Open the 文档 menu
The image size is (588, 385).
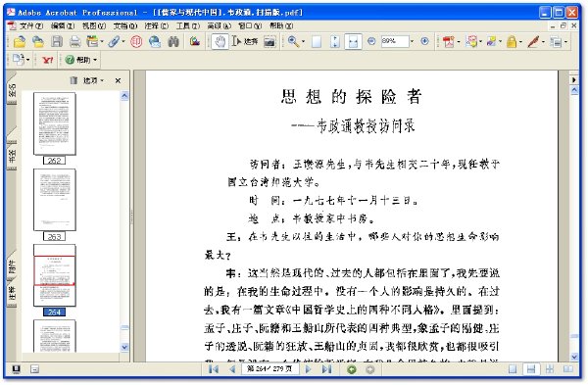click(125, 25)
